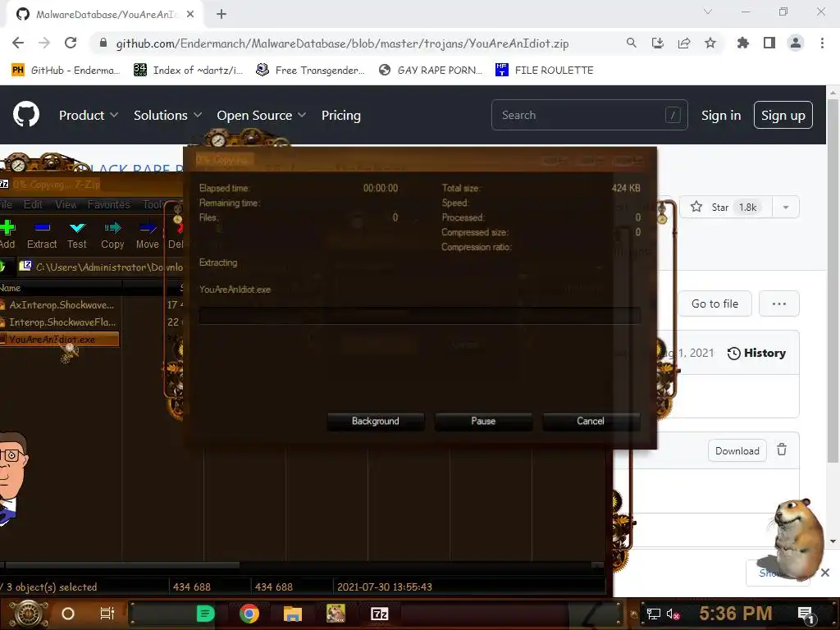
Task: Click the muted volume tray icon
Action: pos(673,614)
